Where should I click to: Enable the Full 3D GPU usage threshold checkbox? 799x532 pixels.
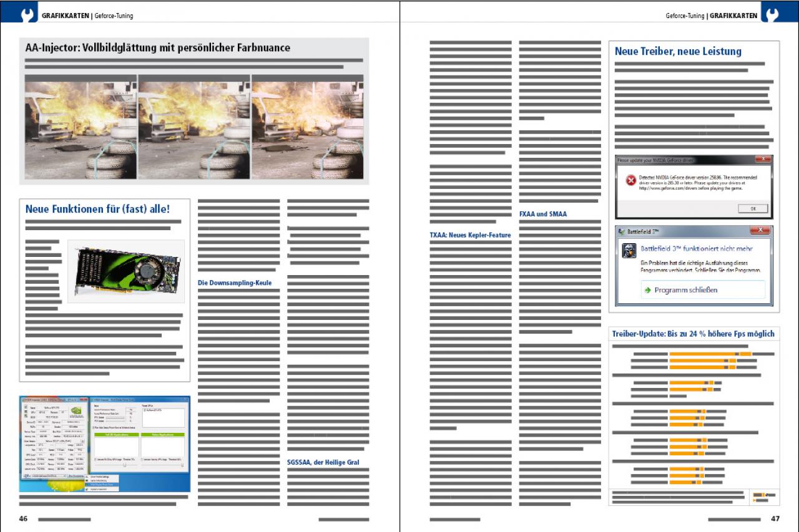coord(96,460)
